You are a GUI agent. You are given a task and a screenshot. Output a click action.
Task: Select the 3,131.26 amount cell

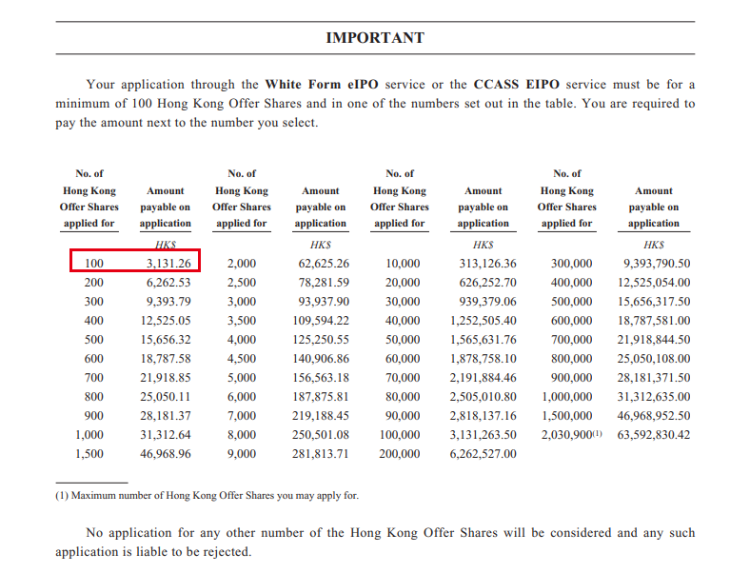[167, 263]
